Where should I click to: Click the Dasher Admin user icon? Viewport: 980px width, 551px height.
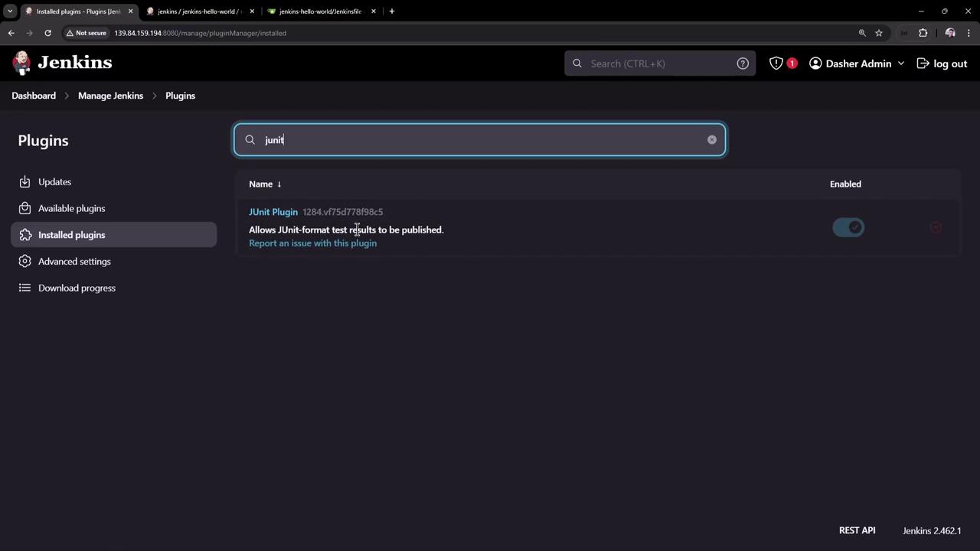[815, 64]
